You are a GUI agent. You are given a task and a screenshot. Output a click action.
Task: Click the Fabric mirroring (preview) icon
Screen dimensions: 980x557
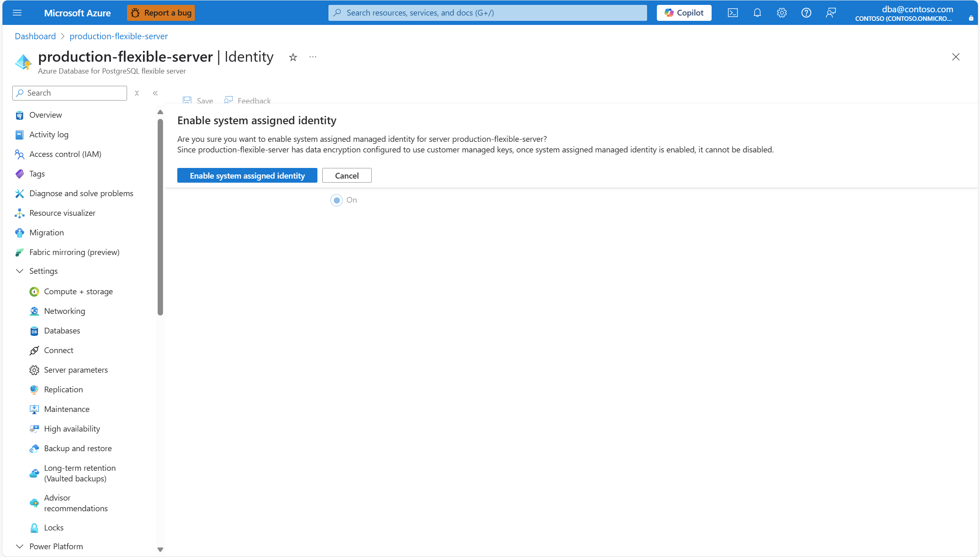click(20, 253)
